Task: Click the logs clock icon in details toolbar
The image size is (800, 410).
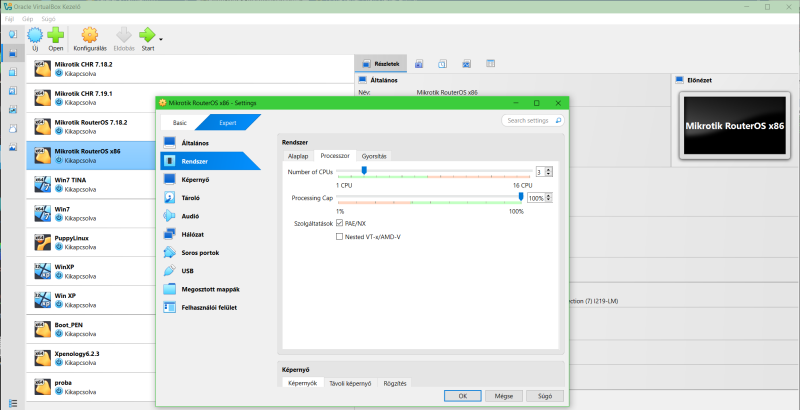Action: [x=443, y=64]
